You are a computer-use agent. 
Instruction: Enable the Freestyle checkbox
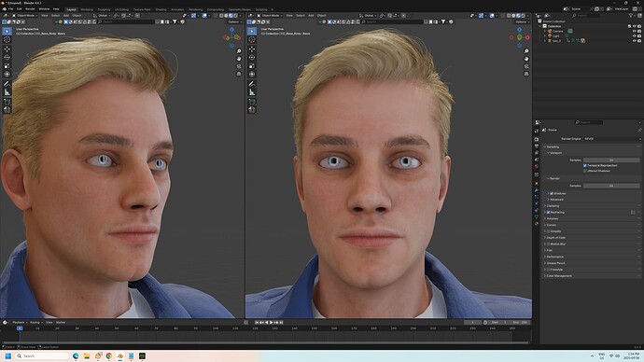point(548,270)
